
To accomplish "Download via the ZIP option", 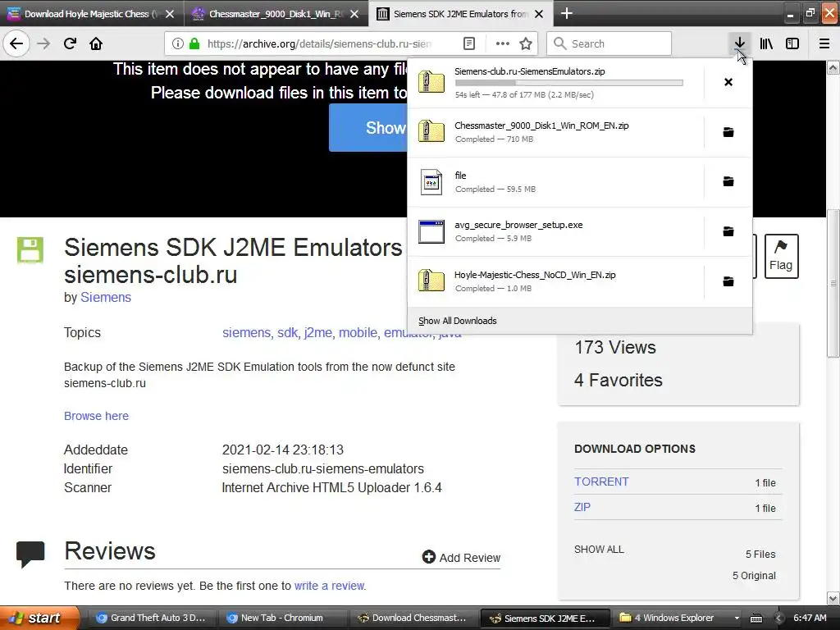I will click(x=582, y=507).
